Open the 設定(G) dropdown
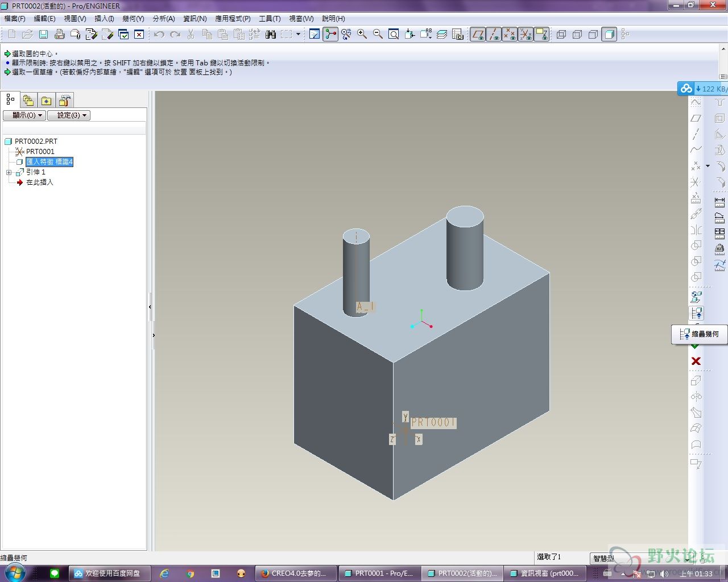Viewport: 728px width, 582px height. (69, 115)
